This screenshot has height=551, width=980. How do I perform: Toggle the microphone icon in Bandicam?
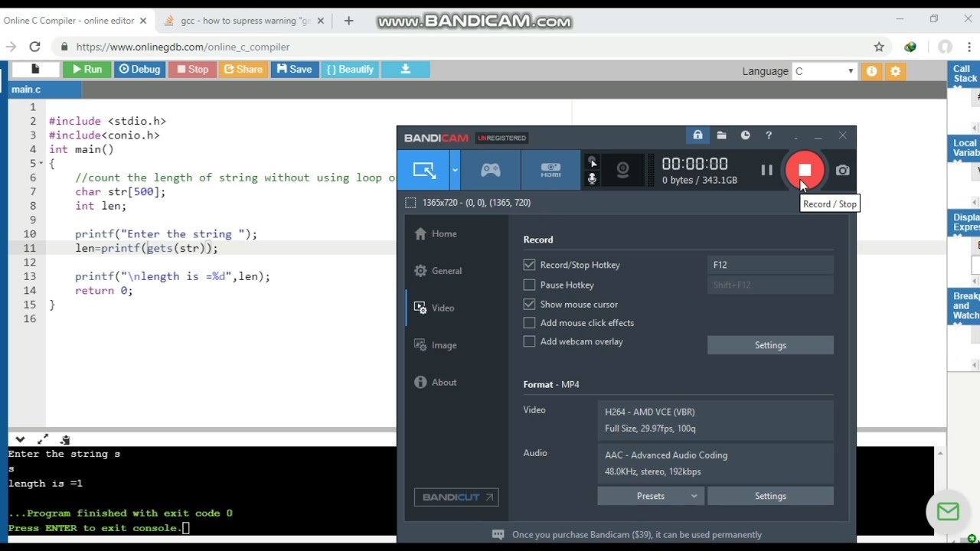pos(592,179)
